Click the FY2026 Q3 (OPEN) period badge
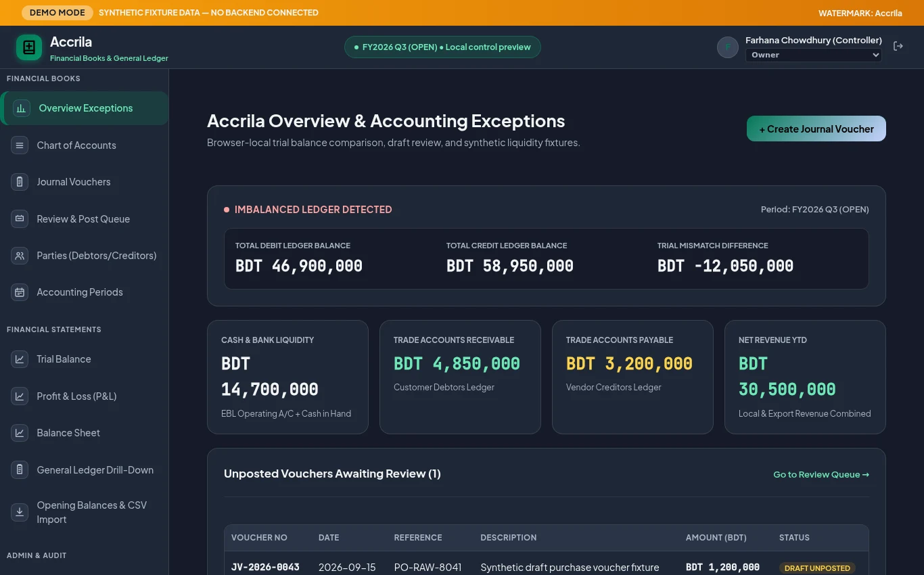This screenshot has height=575, width=924. (x=442, y=47)
